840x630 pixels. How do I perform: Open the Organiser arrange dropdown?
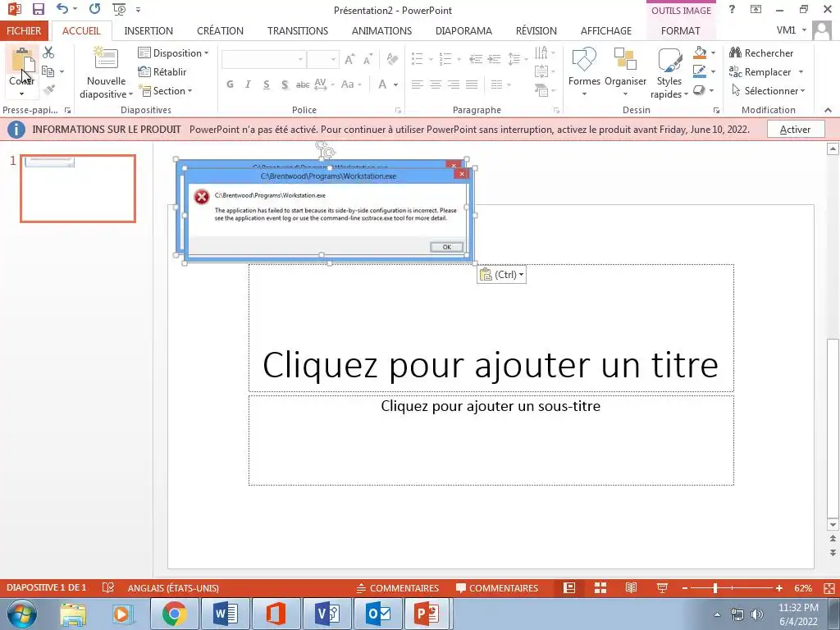tap(625, 73)
